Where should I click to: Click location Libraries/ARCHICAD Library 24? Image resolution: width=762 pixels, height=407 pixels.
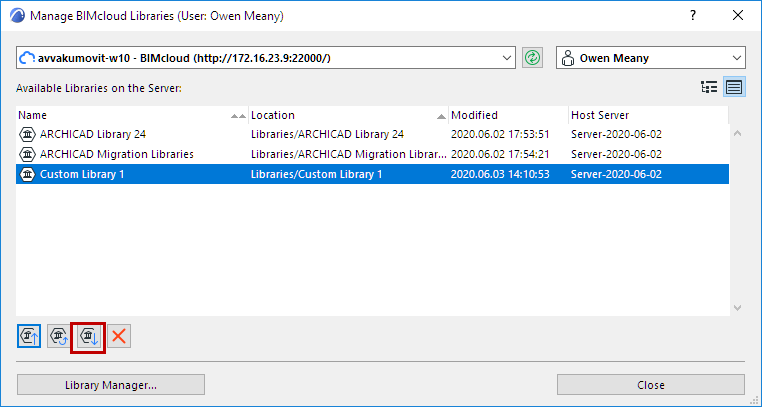coord(328,134)
